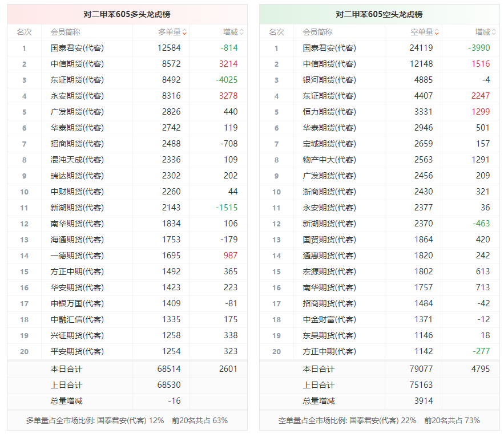The image size is (504, 434).
Task: Select 永安期货(代客) in long table
Action: tap(77, 96)
